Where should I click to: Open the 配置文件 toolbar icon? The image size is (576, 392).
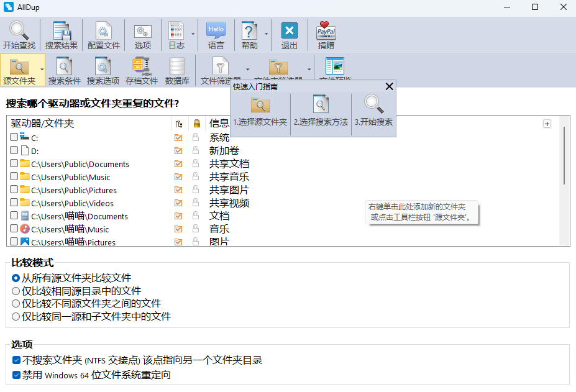click(x=104, y=31)
